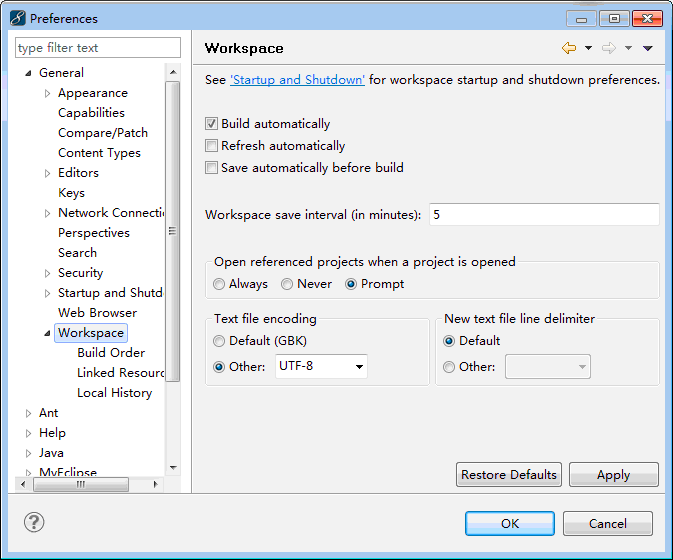Uncheck the Build automatically checkbox
This screenshot has width=673, height=560.
click(211, 124)
